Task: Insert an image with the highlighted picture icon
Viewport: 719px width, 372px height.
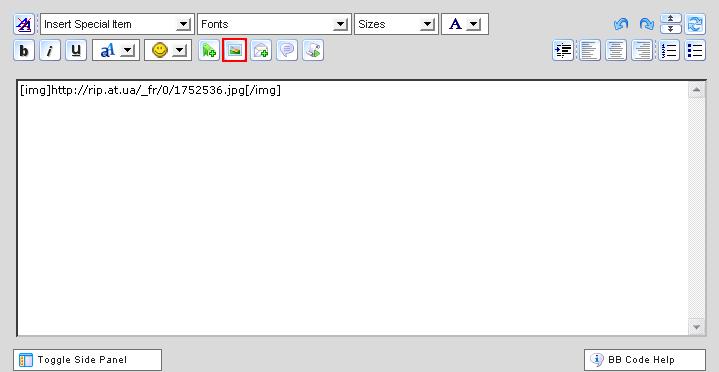Action: [235, 50]
